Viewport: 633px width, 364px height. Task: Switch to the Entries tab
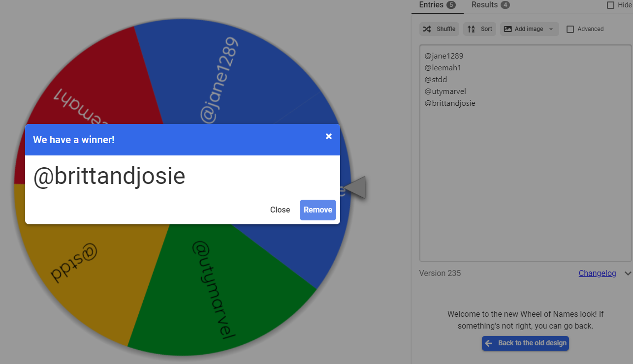coord(437,5)
